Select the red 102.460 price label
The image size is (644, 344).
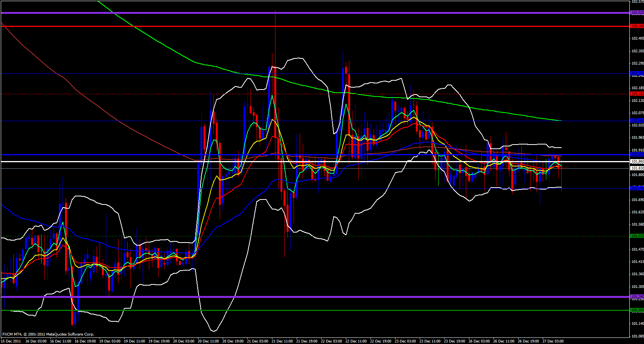click(x=637, y=26)
